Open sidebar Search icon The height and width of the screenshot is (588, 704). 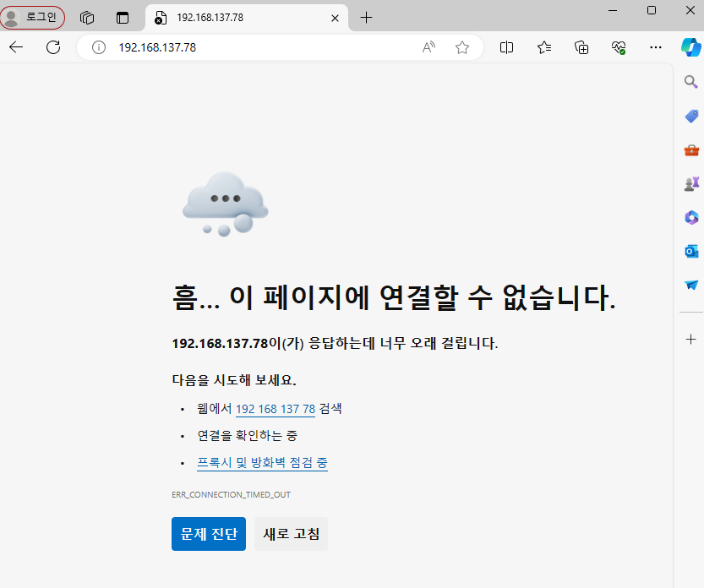tap(691, 82)
